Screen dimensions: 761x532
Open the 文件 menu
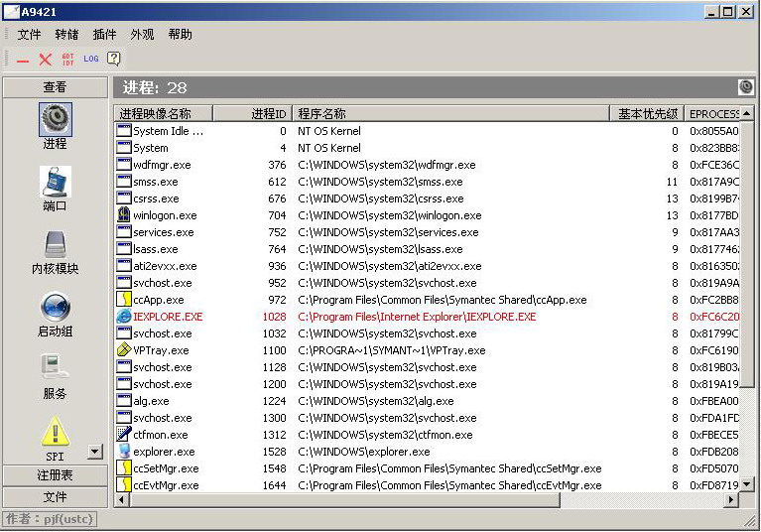click(29, 35)
